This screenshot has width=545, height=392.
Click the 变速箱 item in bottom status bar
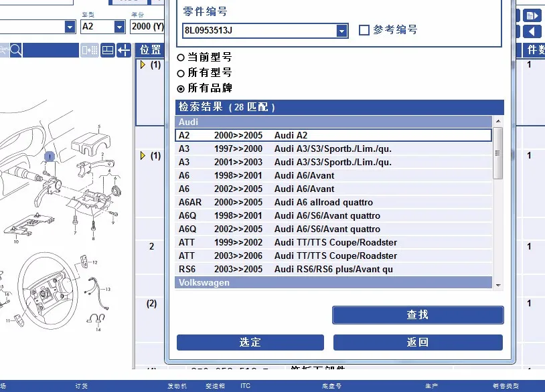[x=215, y=386]
